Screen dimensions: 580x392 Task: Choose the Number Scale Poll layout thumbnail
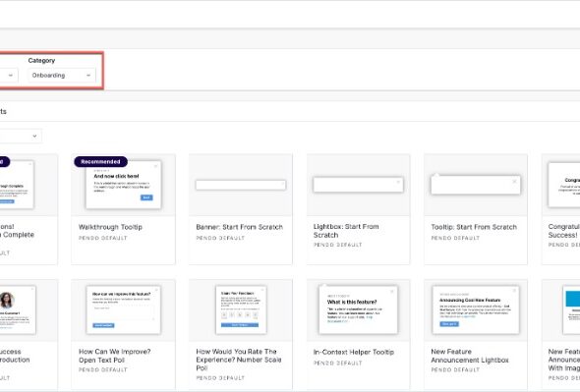pyautogui.click(x=241, y=310)
